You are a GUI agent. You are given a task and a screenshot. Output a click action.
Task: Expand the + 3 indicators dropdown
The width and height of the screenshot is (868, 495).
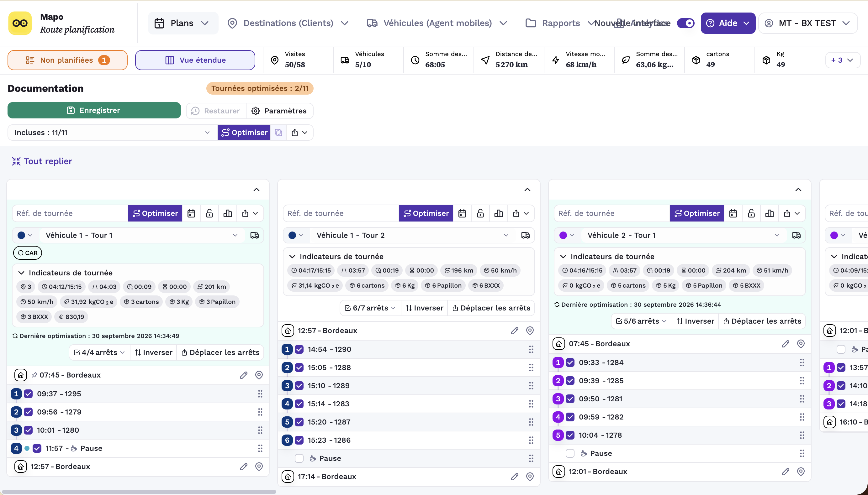pos(843,60)
